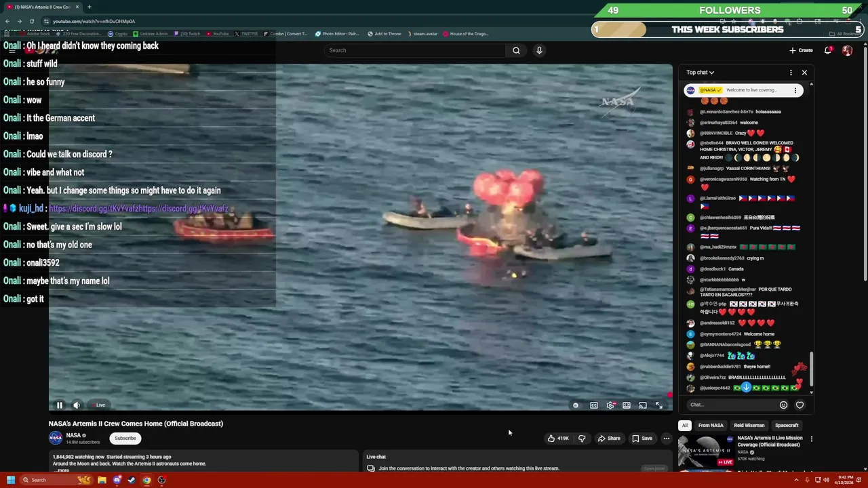Open the Crypto bookmark

[118, 34]
